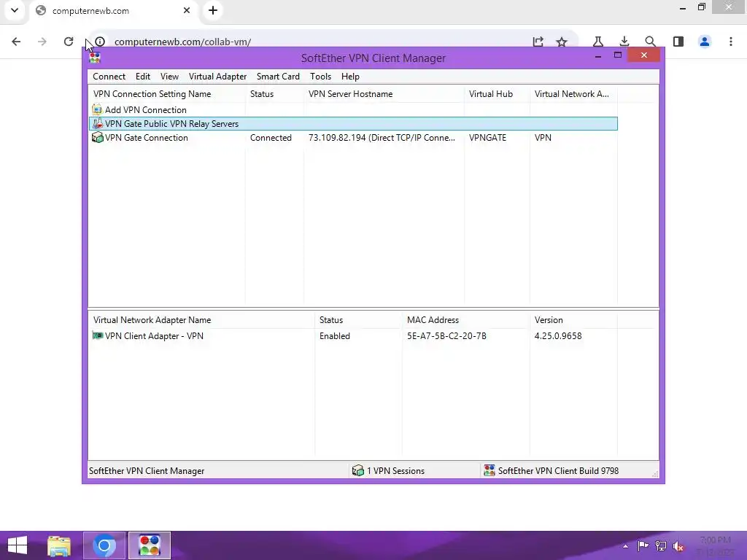Click the MAC address 5E-A7-5B-C2-20-7B
Screen dimensions: 747x560
446,336
